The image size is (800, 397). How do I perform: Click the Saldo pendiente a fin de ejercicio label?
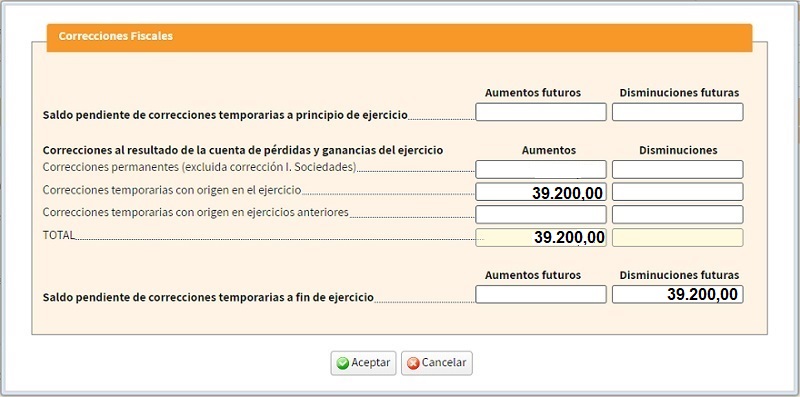click(x=208, y=297)
